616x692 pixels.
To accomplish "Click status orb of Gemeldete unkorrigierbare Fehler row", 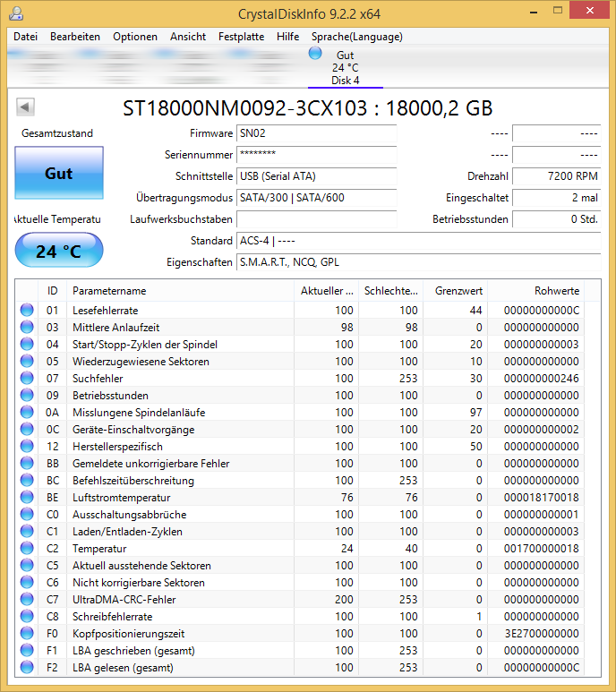I will [27, 463].
